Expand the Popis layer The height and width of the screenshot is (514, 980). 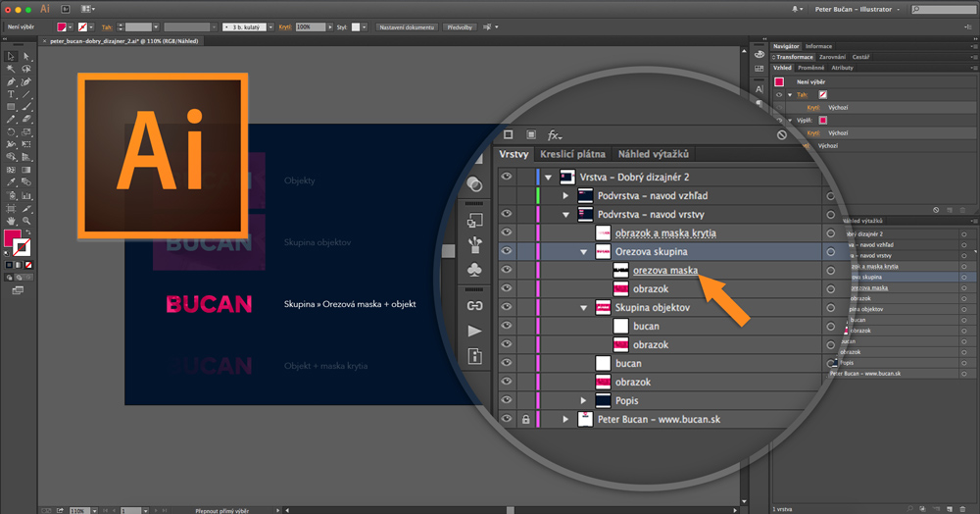(x=583, y=400)
